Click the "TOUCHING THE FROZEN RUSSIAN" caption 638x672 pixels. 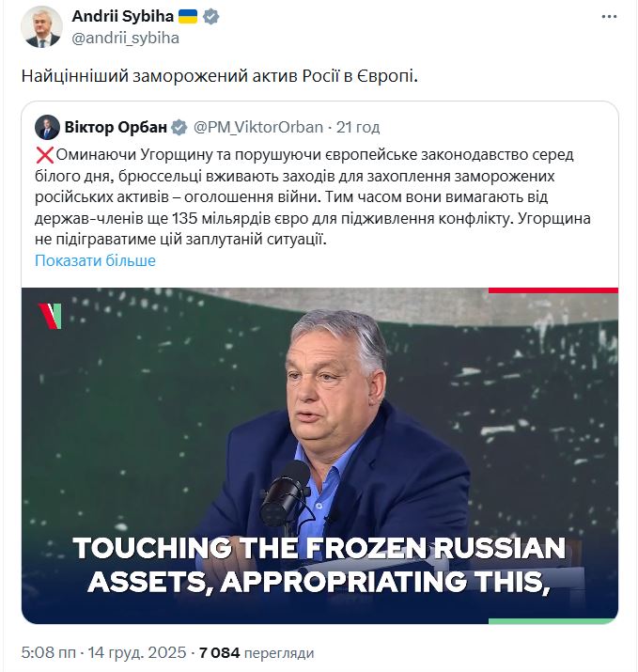(319, 548)
